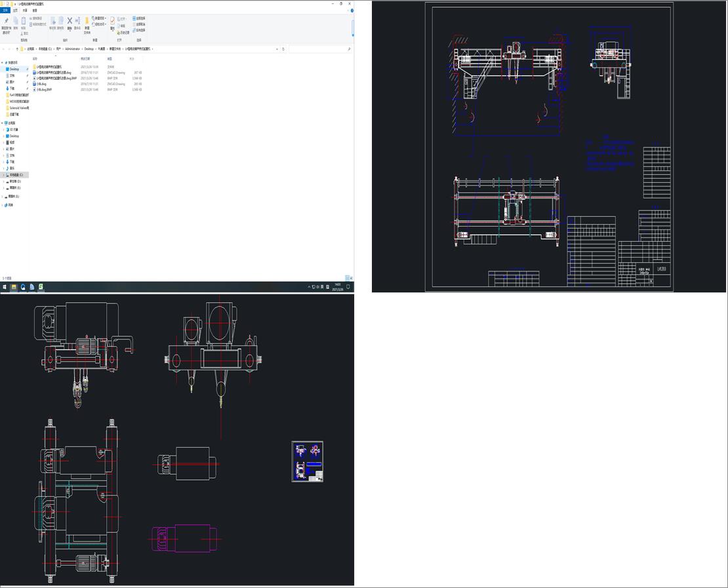This screenshot has height=588, width=728.
Task: Click Invert selection in the ribbon
Action: coord(139,30)
